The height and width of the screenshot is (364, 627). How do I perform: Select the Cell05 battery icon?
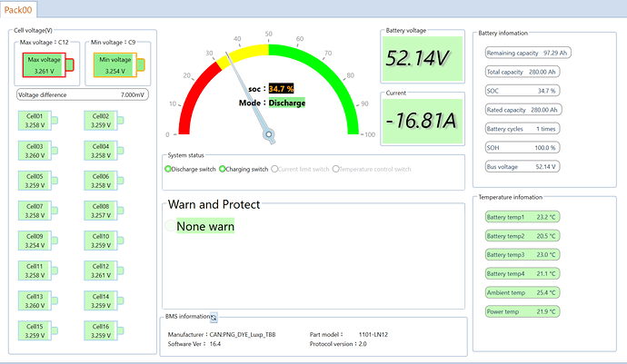[x=38, y=181]
